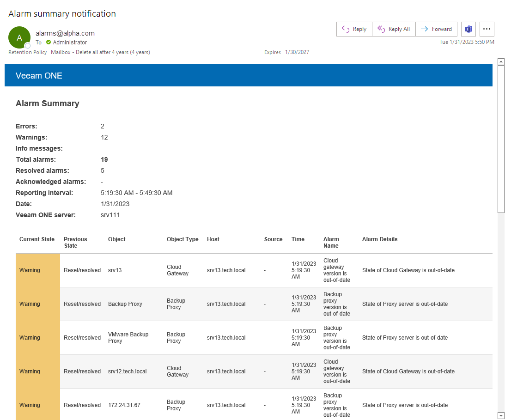505x420 pixels.
Task: Click the Total alarms value 19
Action: click(104, 159)
